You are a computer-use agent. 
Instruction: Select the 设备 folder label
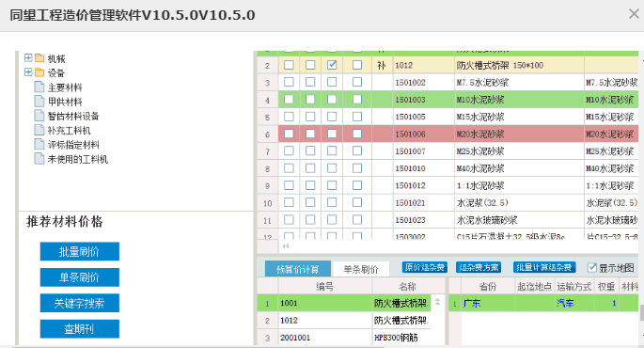click(x=56, y=72)
